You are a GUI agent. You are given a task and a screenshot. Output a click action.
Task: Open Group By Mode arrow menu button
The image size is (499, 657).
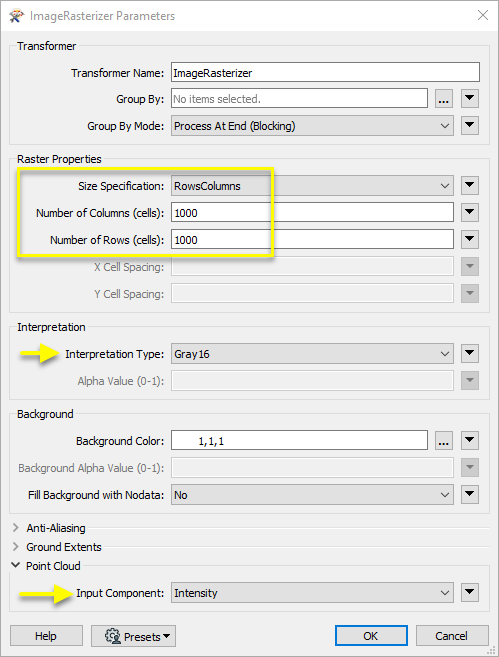click(470, 126)
